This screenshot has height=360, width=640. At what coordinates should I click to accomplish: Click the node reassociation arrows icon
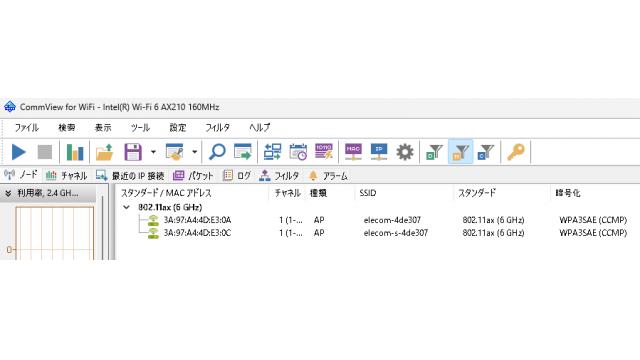tap(272, 152)
